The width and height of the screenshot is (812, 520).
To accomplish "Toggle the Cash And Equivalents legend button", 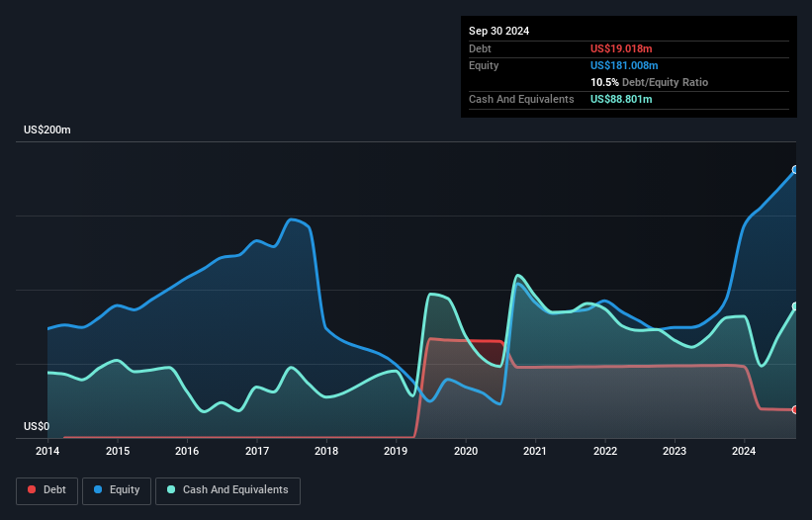I will (x=227, y=490).
